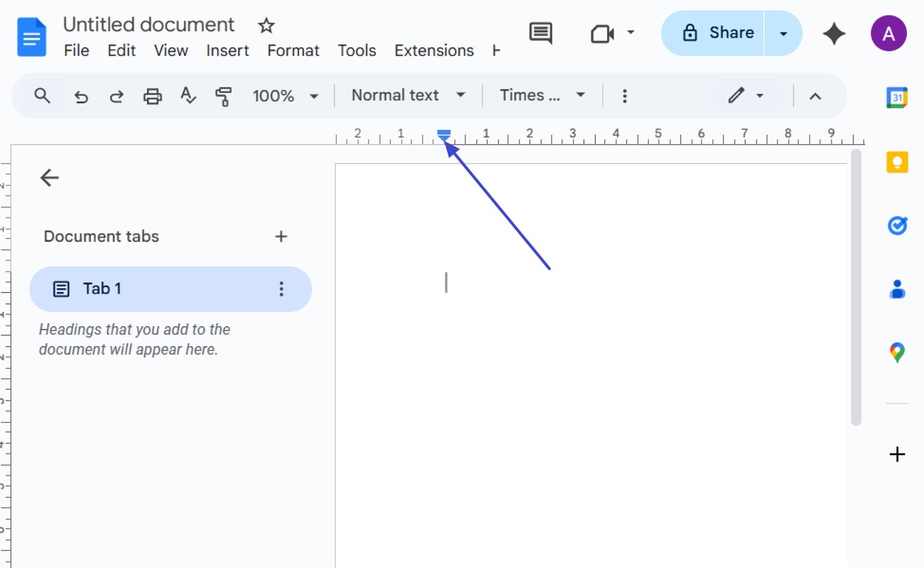Open the Normal text style dropdown
The image size is (924, 568).
pyautogui.click(x=409, y=95)
